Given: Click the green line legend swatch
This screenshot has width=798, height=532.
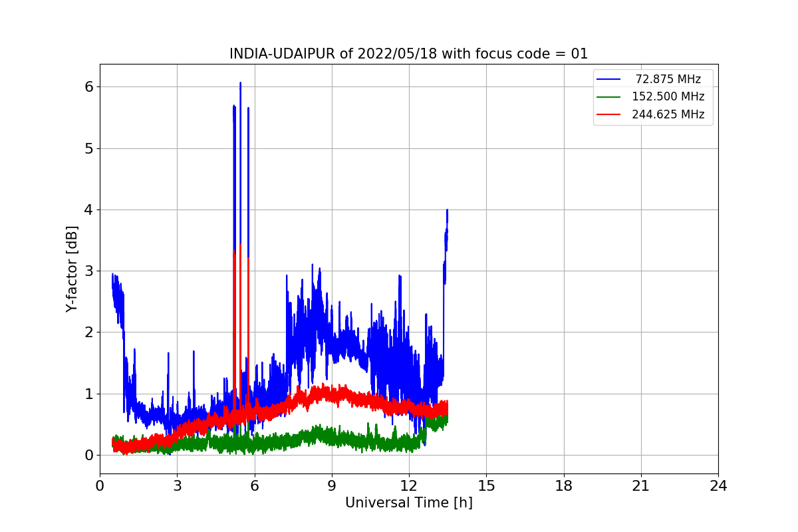Looking at the screenshot, I should point(608,96).
